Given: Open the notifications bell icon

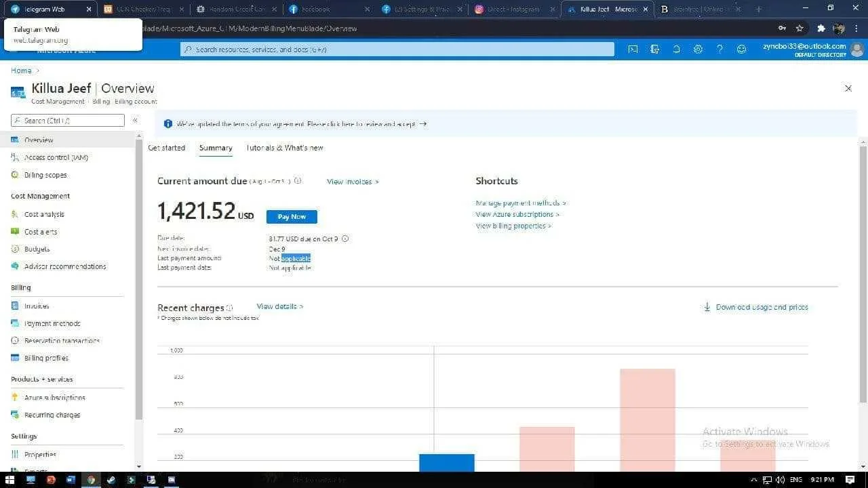Looking at the screenshot, I should [x=676, y=49].
